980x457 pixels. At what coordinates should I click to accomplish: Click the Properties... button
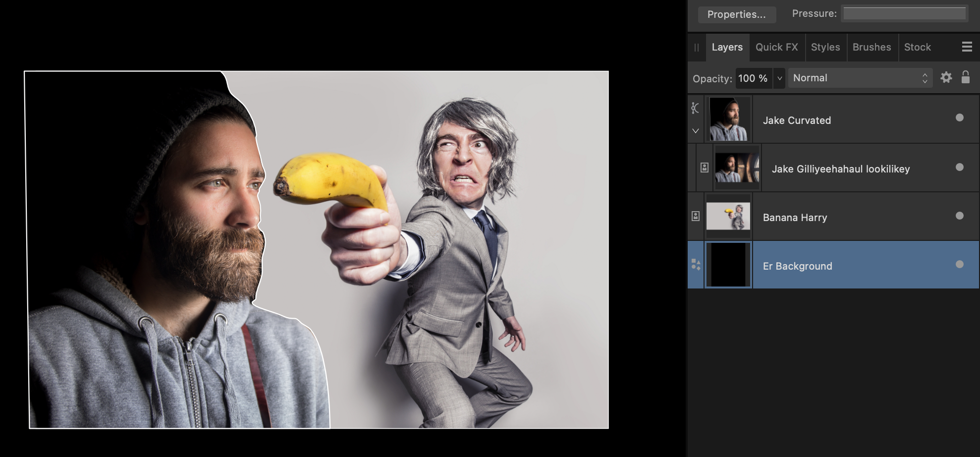tap(737, 14)
